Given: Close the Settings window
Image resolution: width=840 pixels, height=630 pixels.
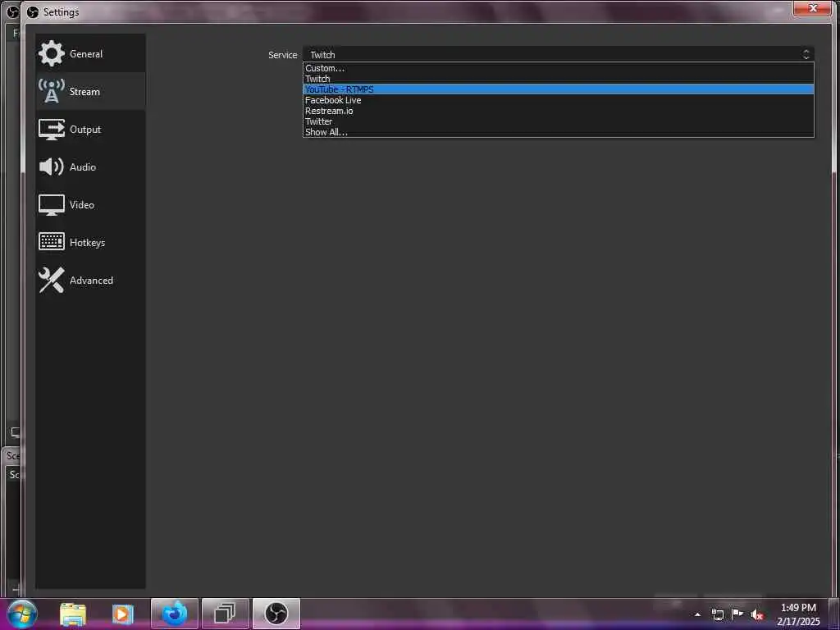Looking at the screenshot, I should tap(812, 8).
